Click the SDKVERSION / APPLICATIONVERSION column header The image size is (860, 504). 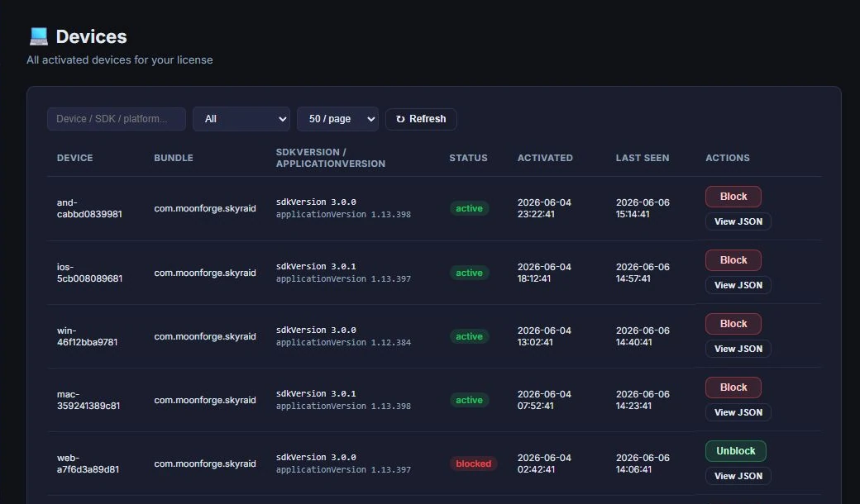click(331, 158)
